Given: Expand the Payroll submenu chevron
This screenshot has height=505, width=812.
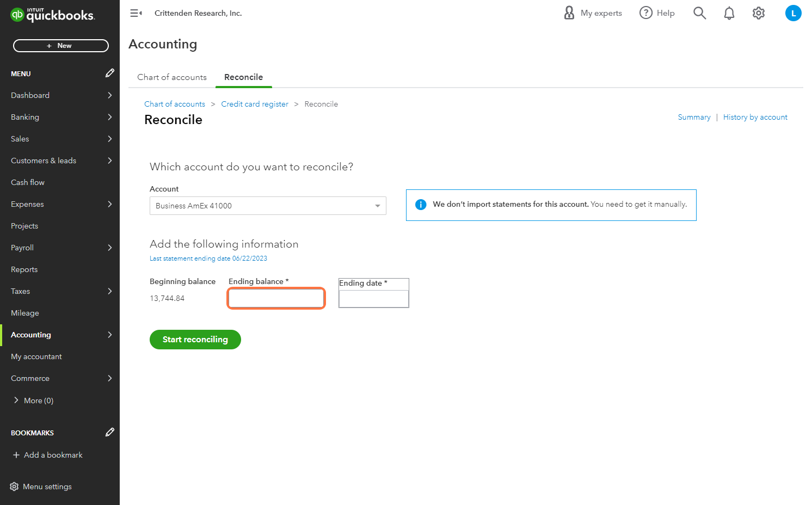Looking at the screenshot, I should pos(110,248).
